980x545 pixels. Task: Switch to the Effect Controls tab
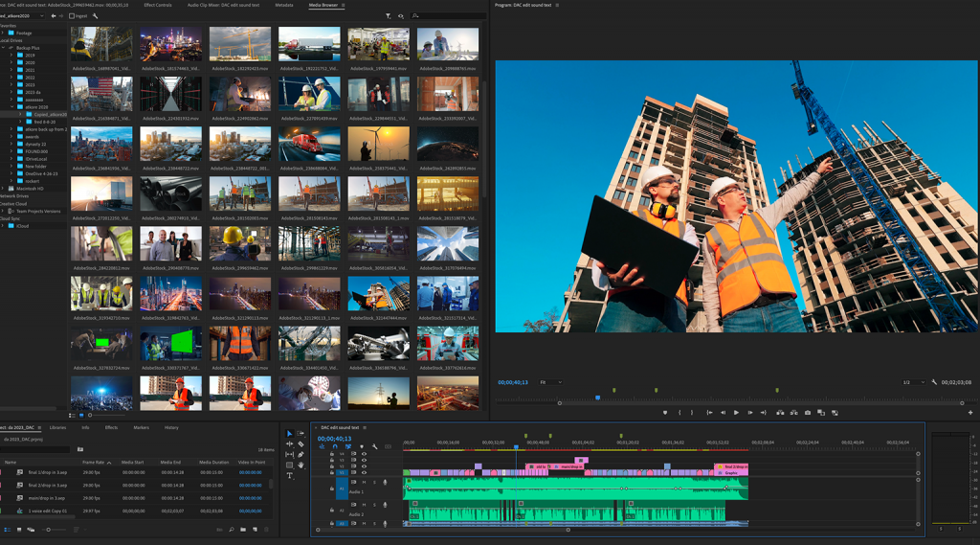[158, 5]
